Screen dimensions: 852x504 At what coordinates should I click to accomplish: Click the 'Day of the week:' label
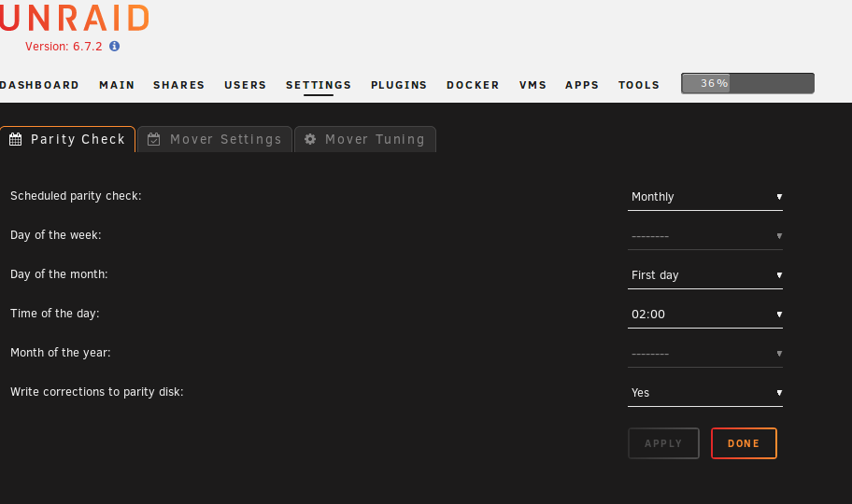click(x=55, y=235)
